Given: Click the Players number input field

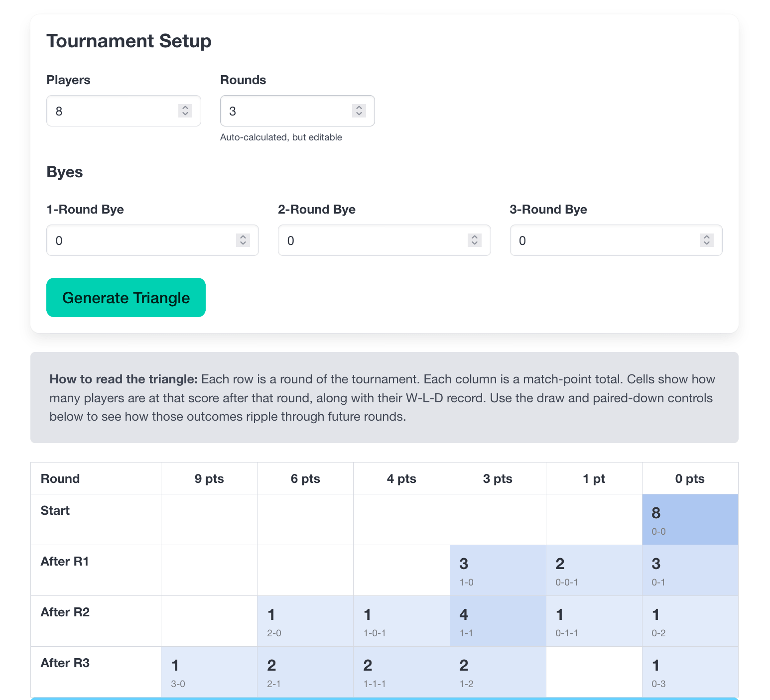Looking at the screenshot, I should [x=112, y=111].
